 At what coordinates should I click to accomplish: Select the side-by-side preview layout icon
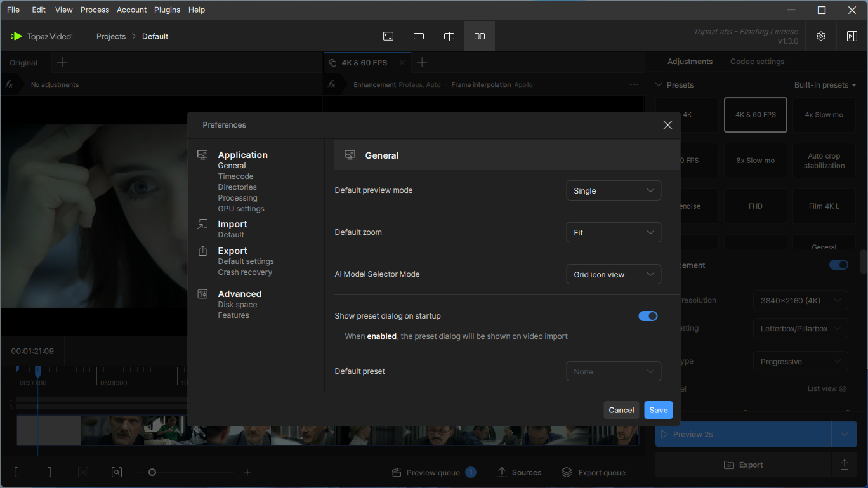(x=480, y=36)
